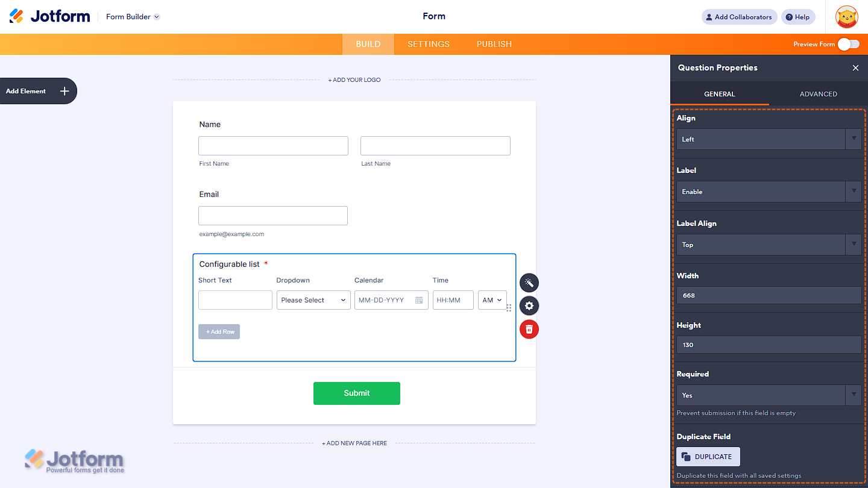Switch to the BUILD tab
Screen dimensions: 868x488
(x=368, y=44)
